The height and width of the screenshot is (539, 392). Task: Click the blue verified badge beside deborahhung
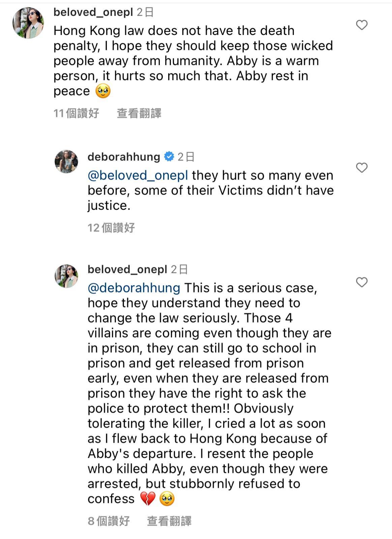click(x=169, y=157)
